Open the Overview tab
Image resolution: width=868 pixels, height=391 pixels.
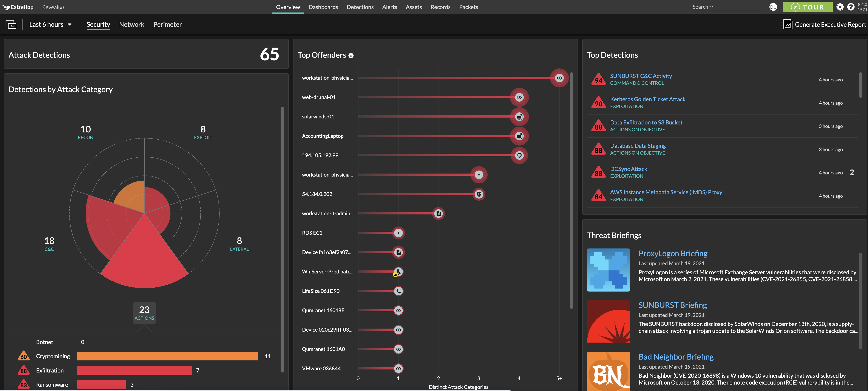tap(288, 7)
